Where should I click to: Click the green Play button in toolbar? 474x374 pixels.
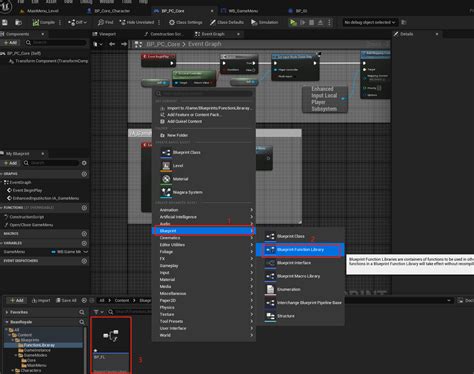point(293,22)
